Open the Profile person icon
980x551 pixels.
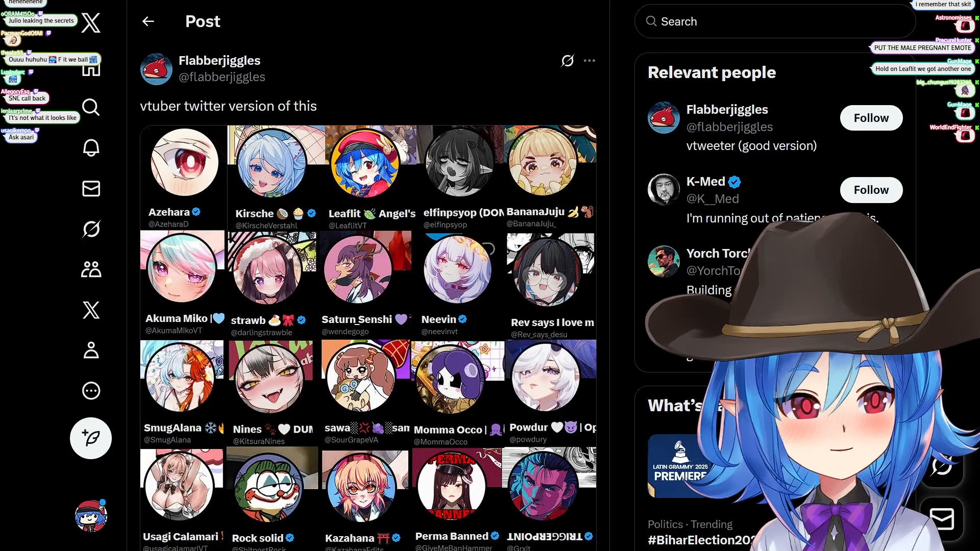91,350
